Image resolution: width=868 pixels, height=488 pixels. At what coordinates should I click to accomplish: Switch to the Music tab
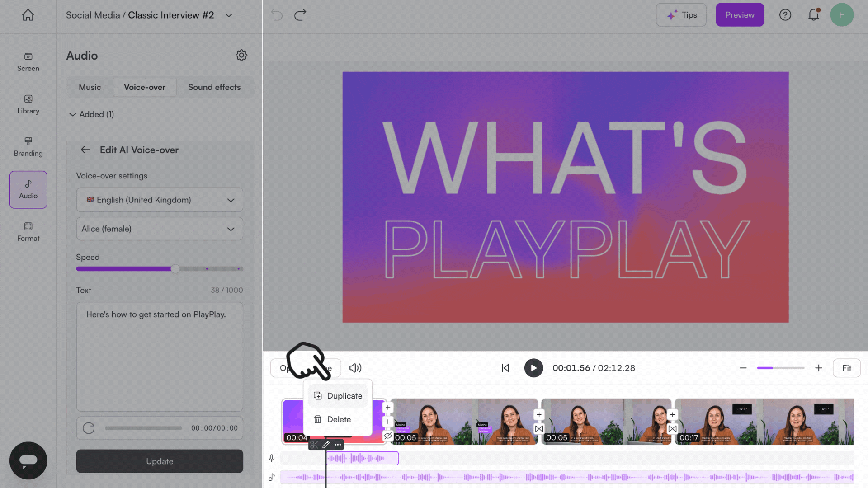90,87
